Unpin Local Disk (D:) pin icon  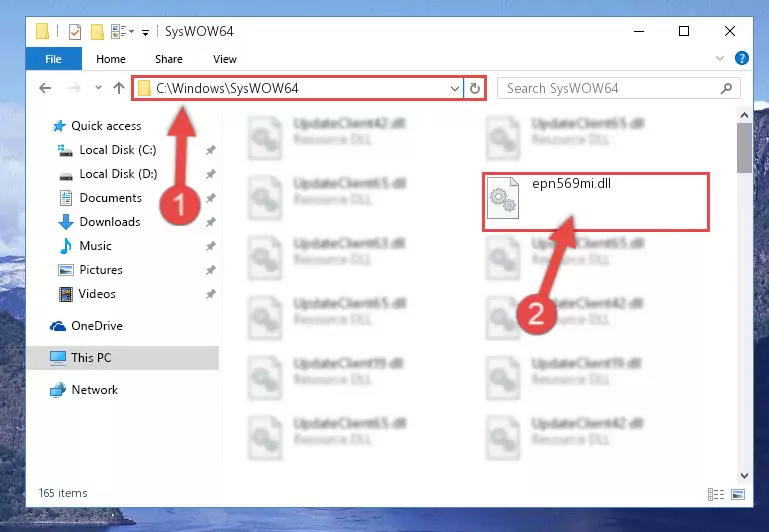(x=210, y=174)
